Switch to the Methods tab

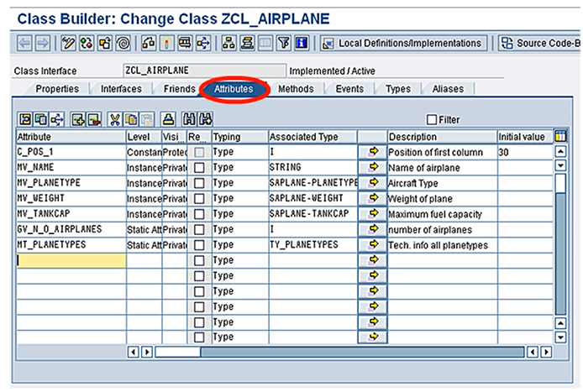296,89
